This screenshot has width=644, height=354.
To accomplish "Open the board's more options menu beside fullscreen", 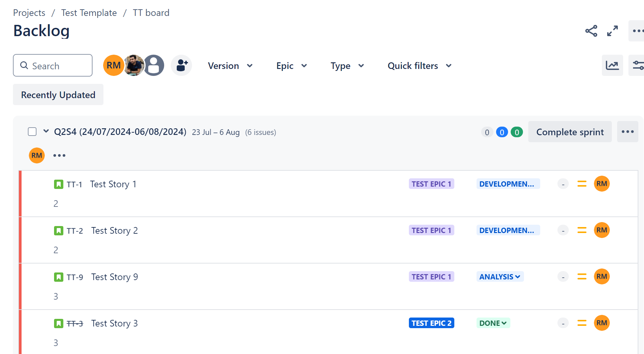I will tap(637, 31).
